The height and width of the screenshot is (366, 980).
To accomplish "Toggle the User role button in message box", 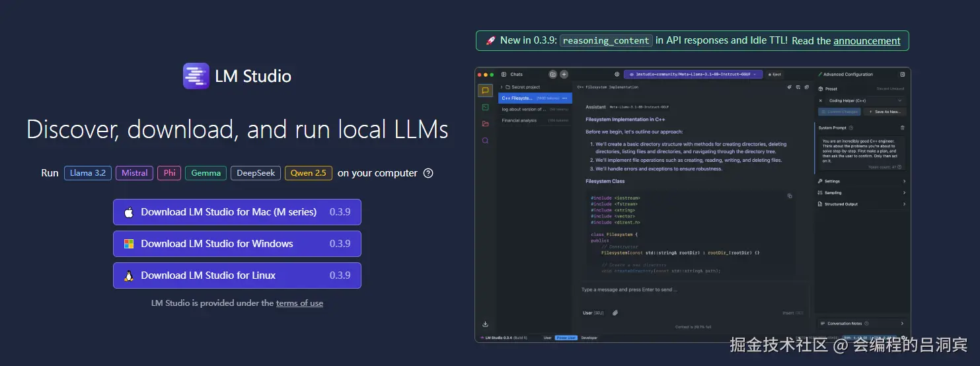I will [593, 312].
